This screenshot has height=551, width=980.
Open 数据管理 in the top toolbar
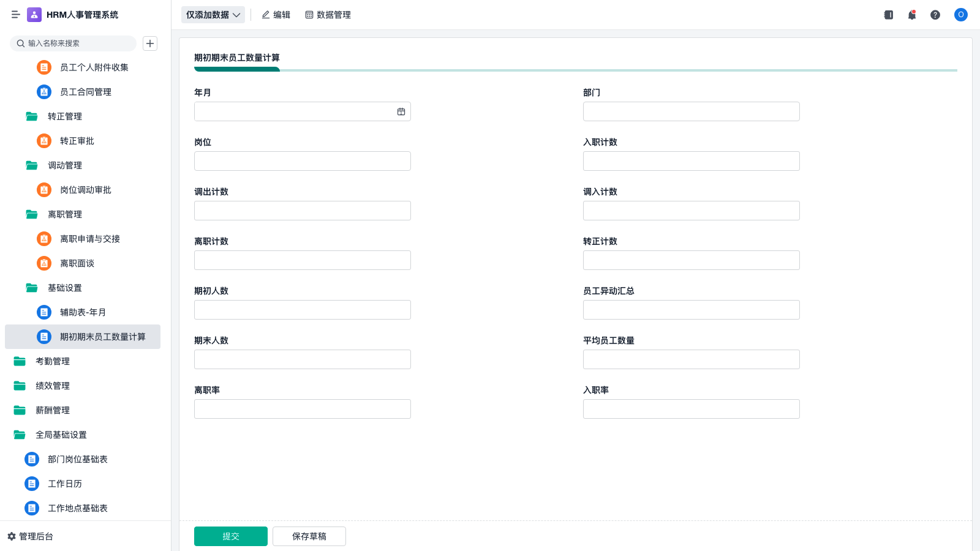[328, 15]
